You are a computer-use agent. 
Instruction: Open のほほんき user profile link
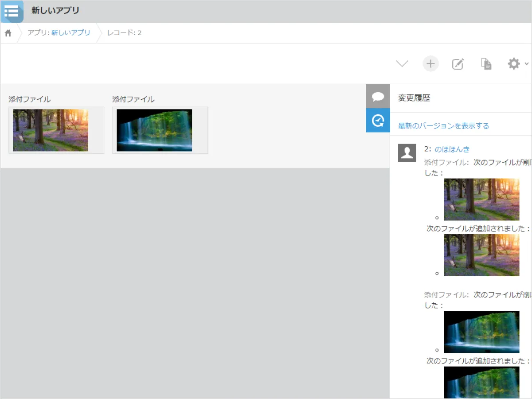pos(452,149)
